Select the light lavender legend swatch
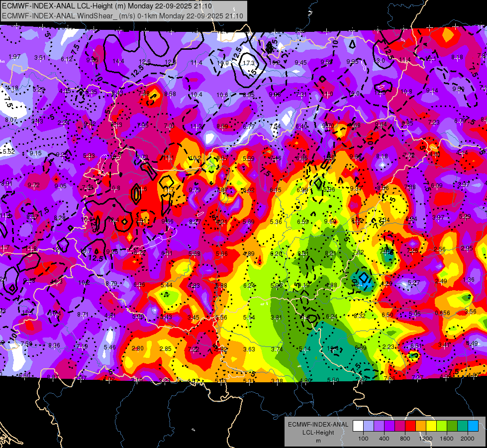 coord(369,426)
